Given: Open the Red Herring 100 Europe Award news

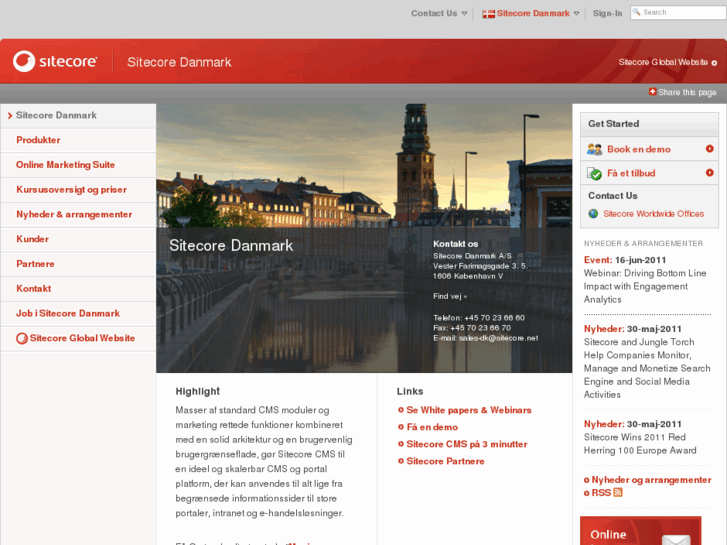Looking at the screenshot, I should pyautogui.click(x=640, y=437).
